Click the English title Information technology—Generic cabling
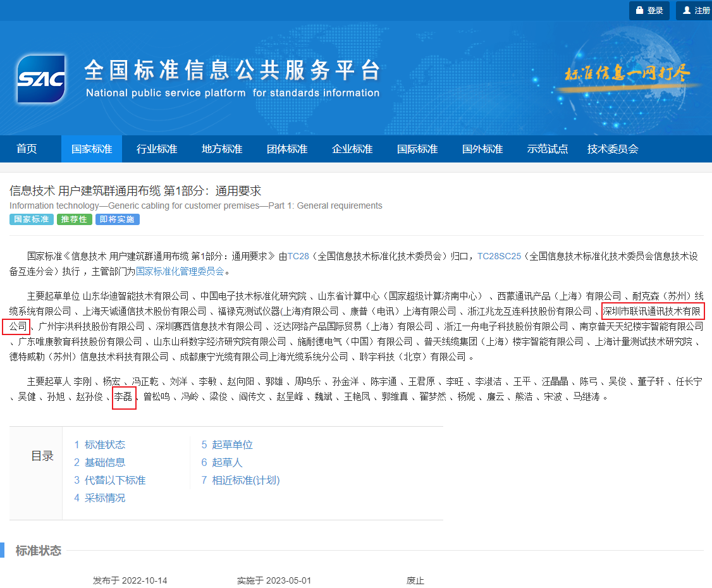The image size is (712, 588). [196, 205]
